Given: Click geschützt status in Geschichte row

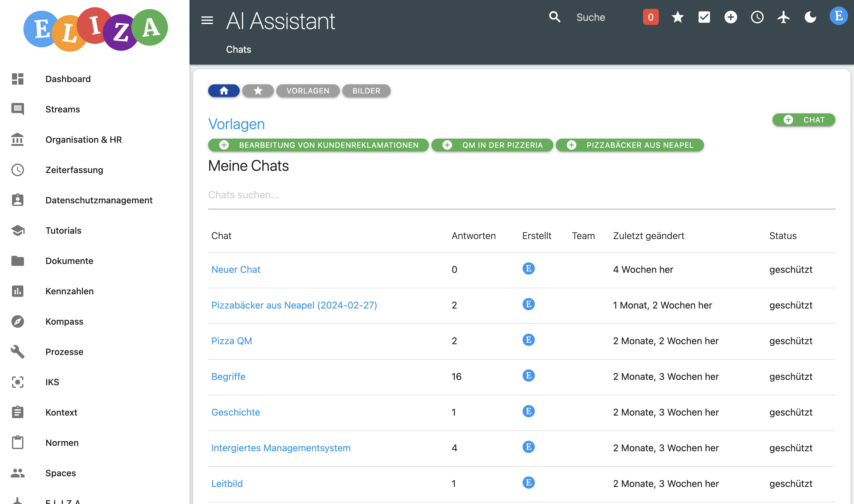Looking at the screenshot, I should (x=791, y=412).
